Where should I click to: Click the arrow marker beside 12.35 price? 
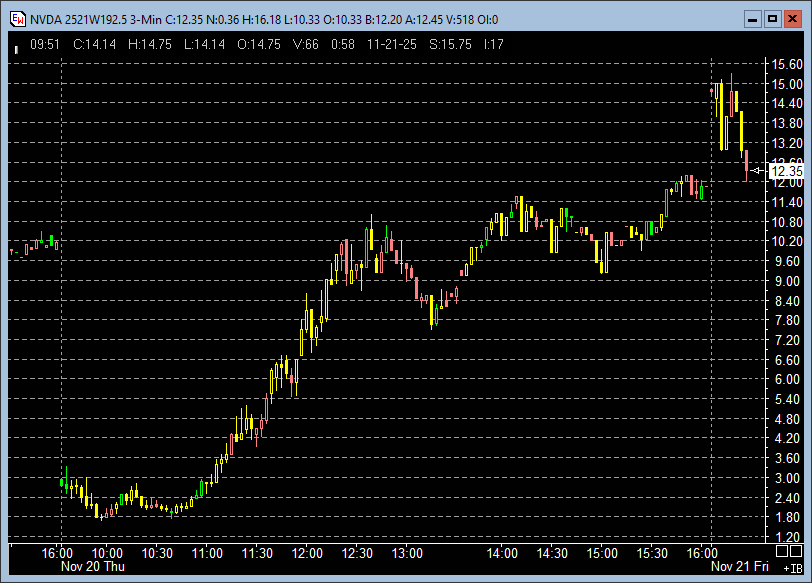(758, 171)
